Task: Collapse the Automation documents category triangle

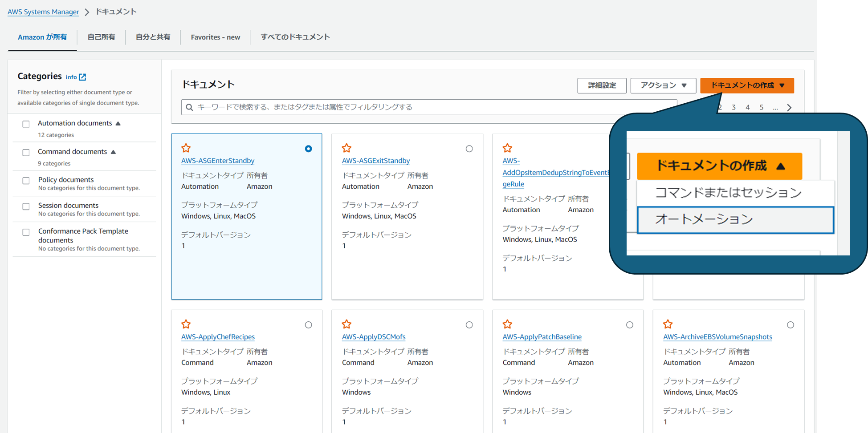Action: (118, 123)
